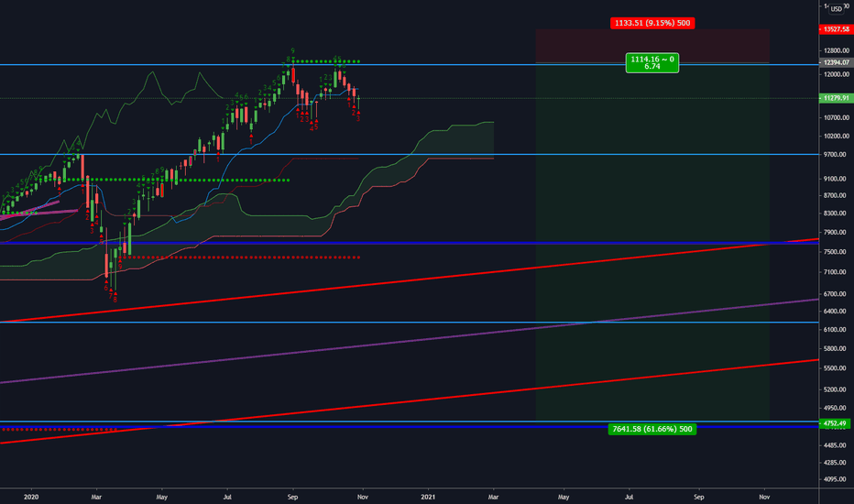
Task: Click the first Mar label after 2020
Action: coord(96,497)
